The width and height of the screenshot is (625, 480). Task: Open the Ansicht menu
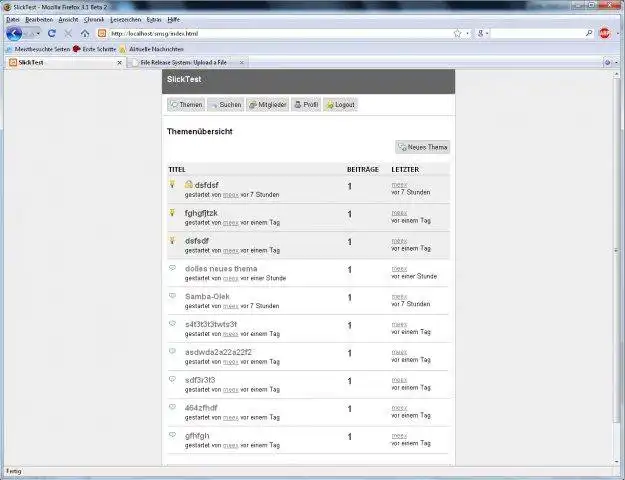(68, 20)
